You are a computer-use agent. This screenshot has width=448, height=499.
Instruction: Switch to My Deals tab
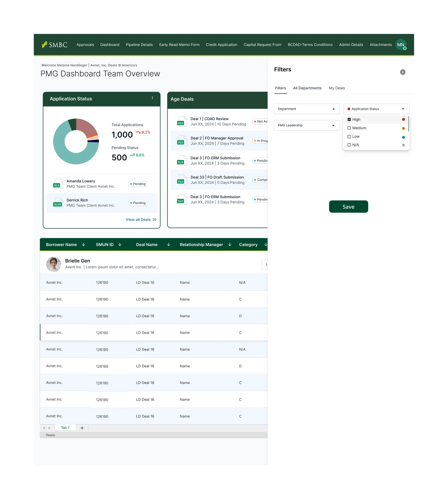[337, 88]
